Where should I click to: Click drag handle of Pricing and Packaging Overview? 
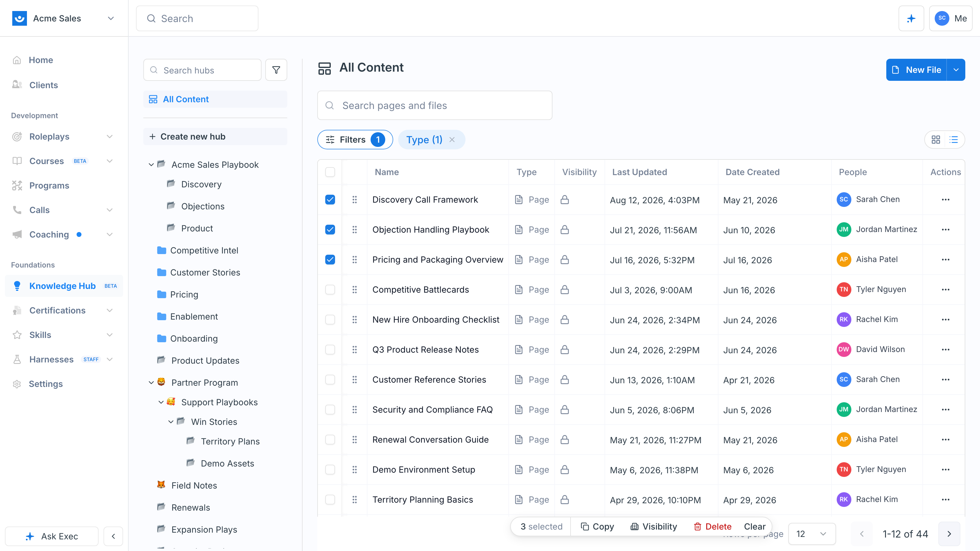point(355,260)
